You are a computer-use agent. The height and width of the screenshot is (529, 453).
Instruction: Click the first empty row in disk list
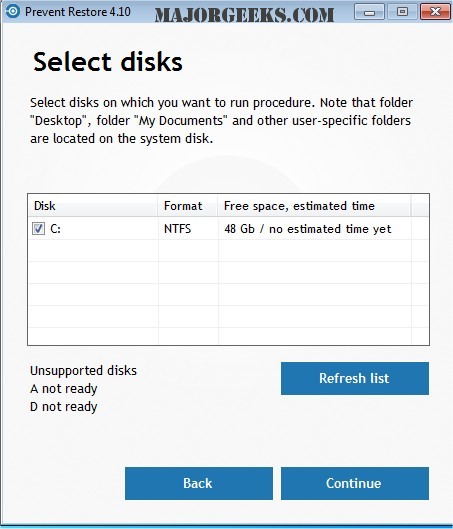pyautogui.click(x=228, y=251)
